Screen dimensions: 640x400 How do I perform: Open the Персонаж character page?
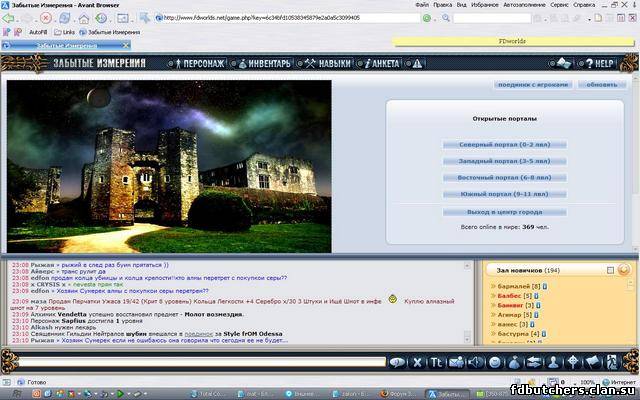200,63
